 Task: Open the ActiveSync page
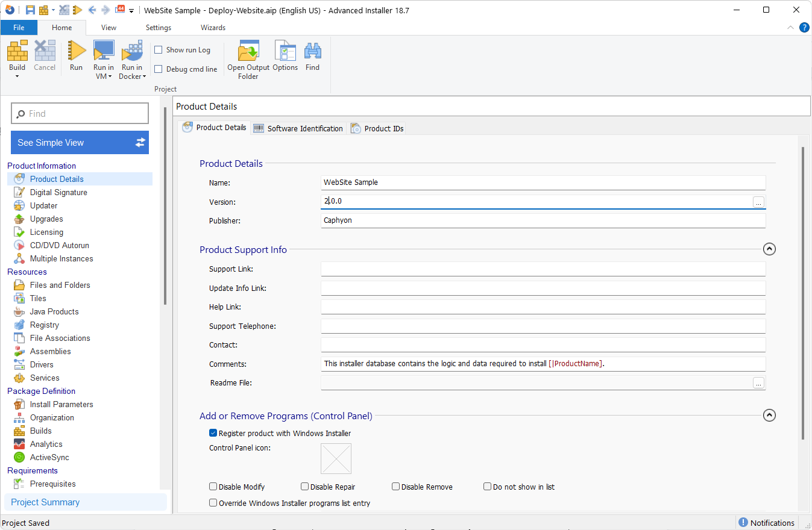(49, 457)
